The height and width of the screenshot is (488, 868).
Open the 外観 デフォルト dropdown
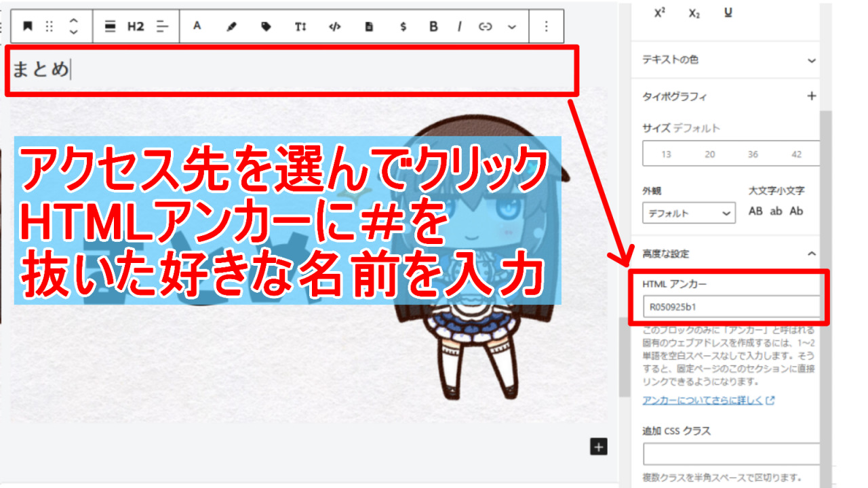click(688, 213)
